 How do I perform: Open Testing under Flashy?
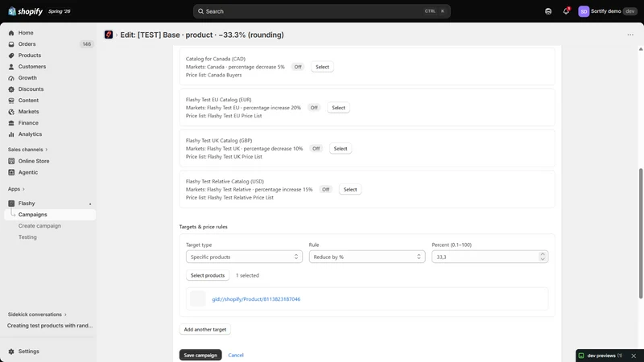[x=27, y=237]
